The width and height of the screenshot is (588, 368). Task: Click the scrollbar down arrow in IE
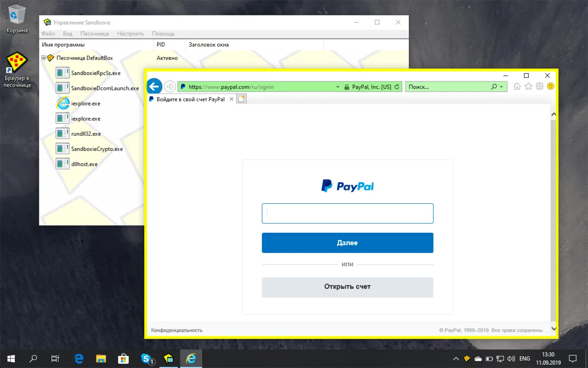pos(554,328)
